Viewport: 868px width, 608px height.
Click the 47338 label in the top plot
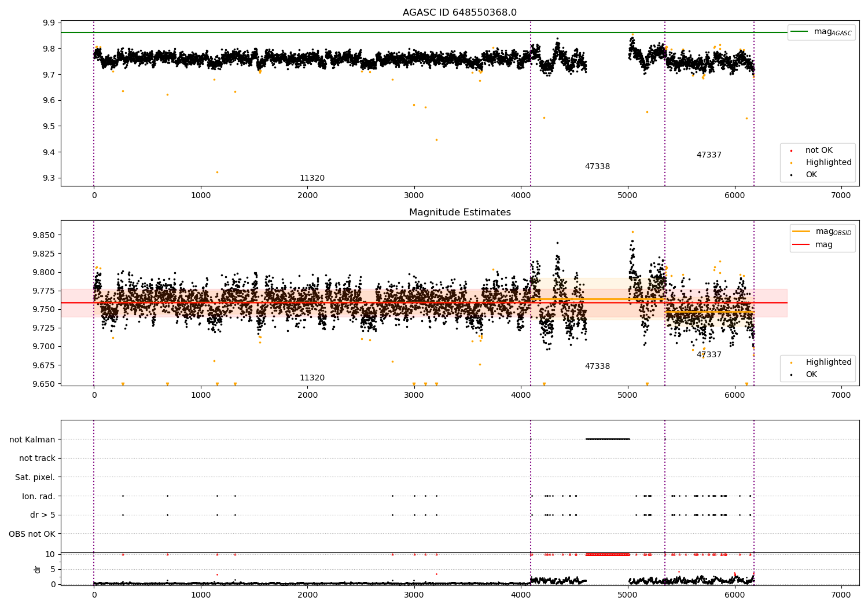point(597,167)
